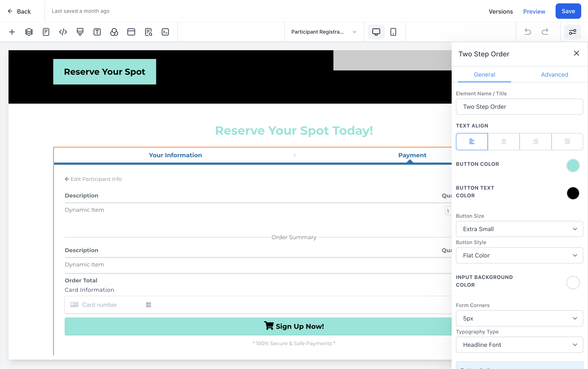The image size is (588, 369).
Task: Switch to mobile view
Action: tap(393, 32)
